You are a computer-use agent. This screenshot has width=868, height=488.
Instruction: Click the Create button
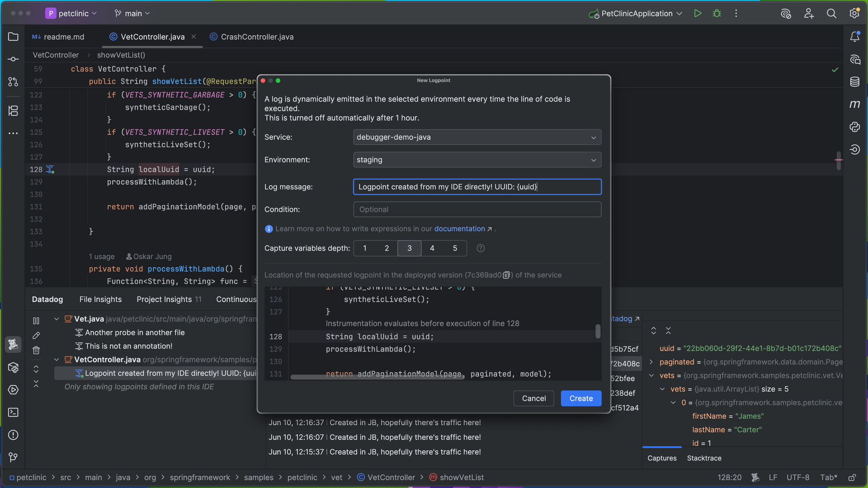[581, 399]
